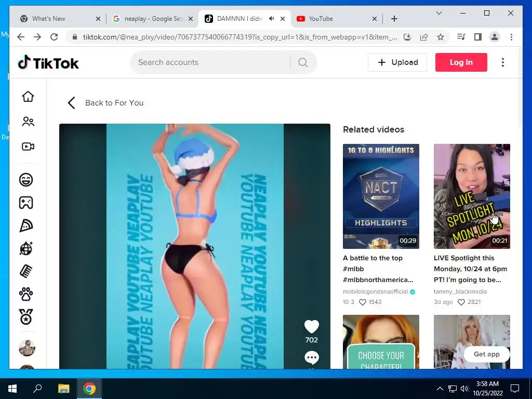
Task: Click the 'A battle to the top' video title
Action: point(378,269)
